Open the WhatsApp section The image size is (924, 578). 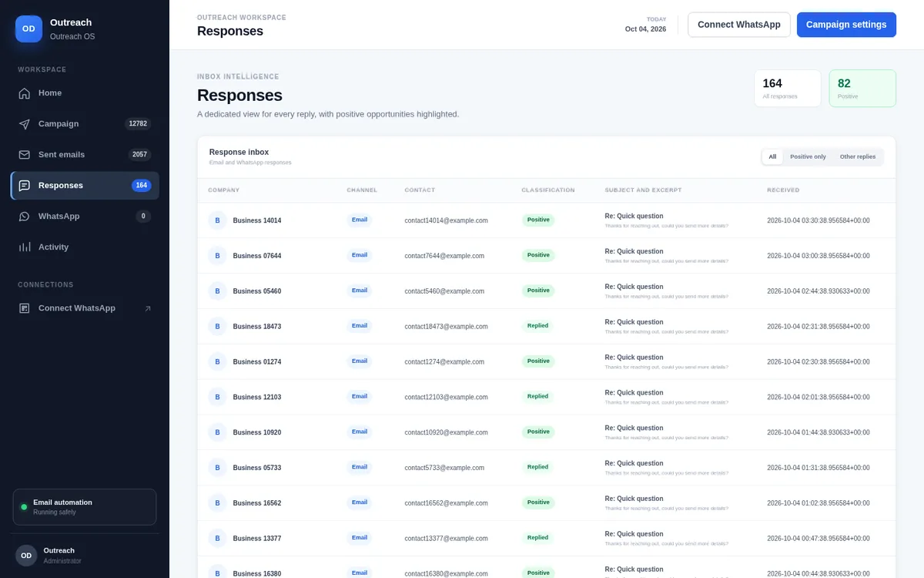pos(85,217)
